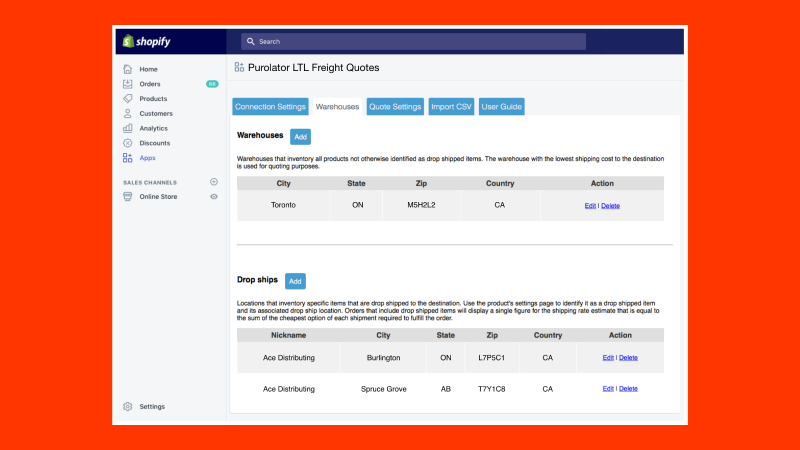The width and height of the screenshot is (800, 450).
Task: Open Apps in the sidebar
Action: [x=147, y=158]
